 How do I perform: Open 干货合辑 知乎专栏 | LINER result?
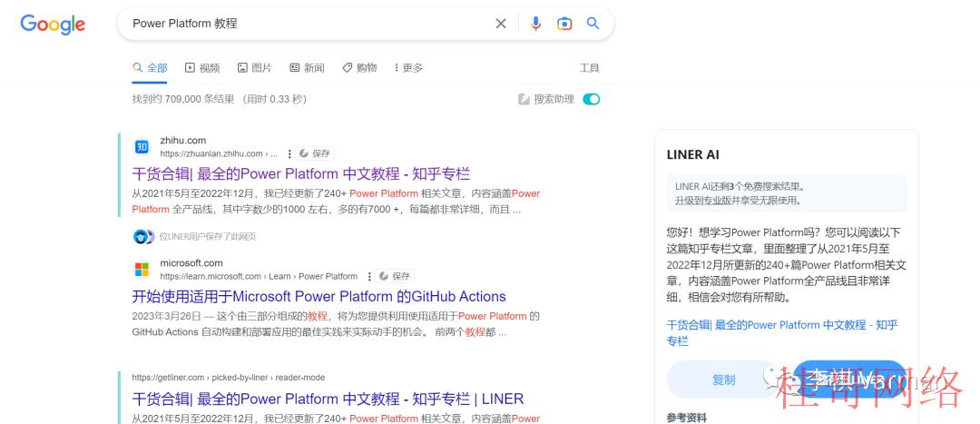click(328, 399)
